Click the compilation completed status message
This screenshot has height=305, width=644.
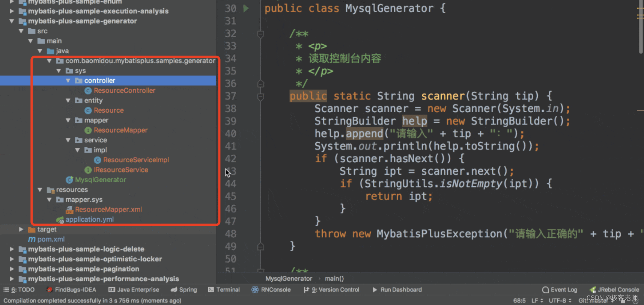[x=92, y=300]
